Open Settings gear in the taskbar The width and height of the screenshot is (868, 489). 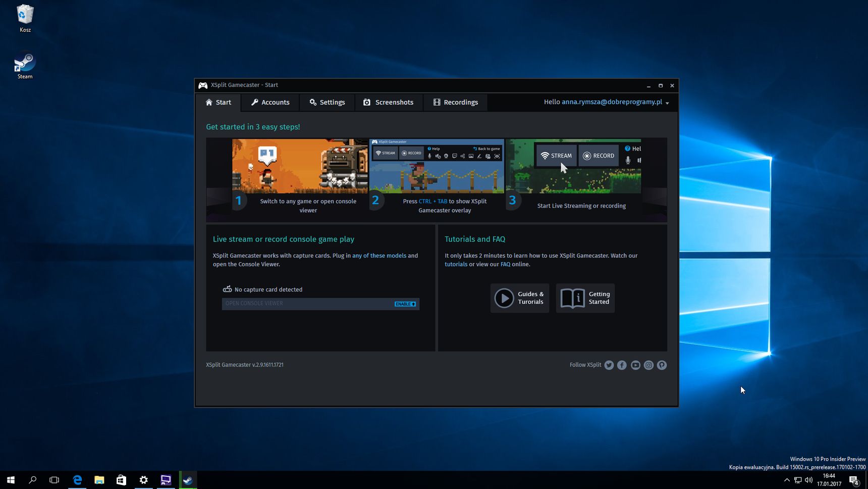pos(143,480)
